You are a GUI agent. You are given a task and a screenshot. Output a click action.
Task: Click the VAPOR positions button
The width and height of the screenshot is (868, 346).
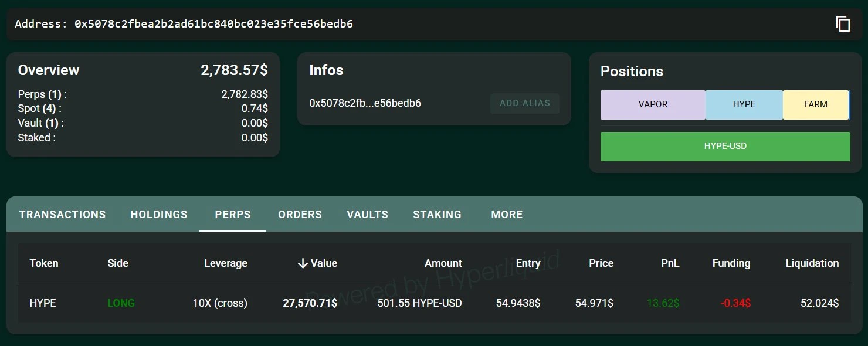point(653,104)
